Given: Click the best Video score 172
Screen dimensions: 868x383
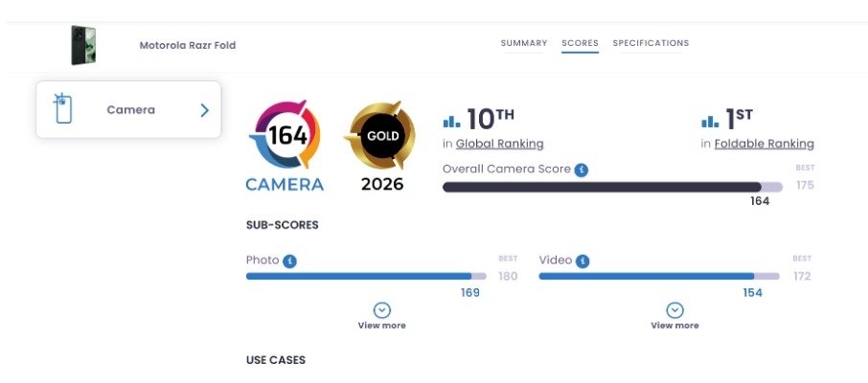Looking at the screenshot, I should coord(802,276).
